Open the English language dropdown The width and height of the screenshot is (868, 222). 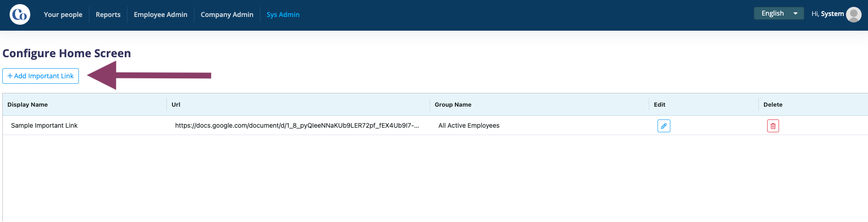click(779, 13)
